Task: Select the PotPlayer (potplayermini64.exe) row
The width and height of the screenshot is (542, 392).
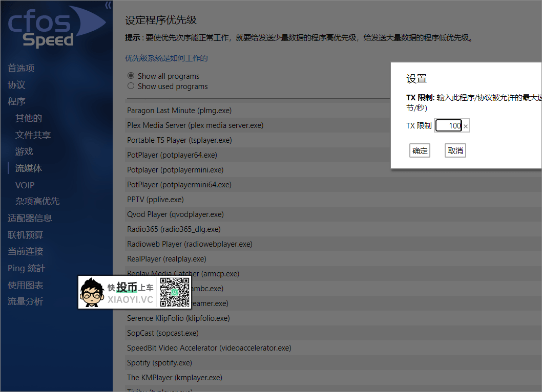Action: tap(333, 185)
